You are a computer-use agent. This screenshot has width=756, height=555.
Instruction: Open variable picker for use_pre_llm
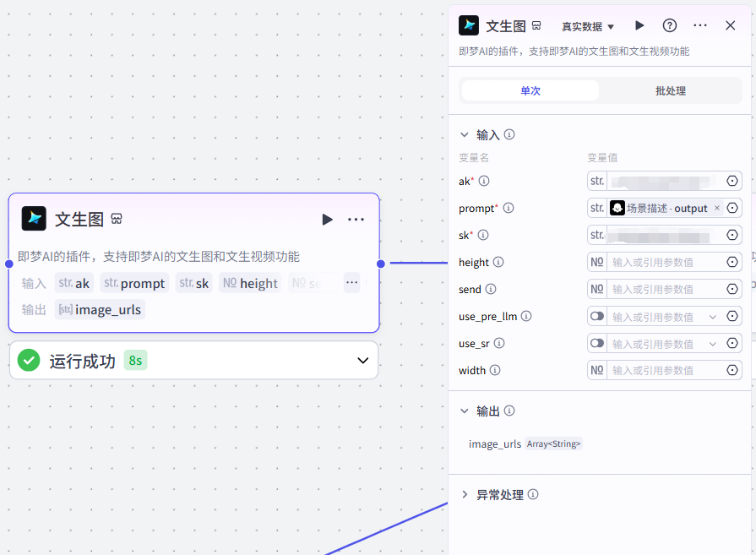click(x=732, y=316)
